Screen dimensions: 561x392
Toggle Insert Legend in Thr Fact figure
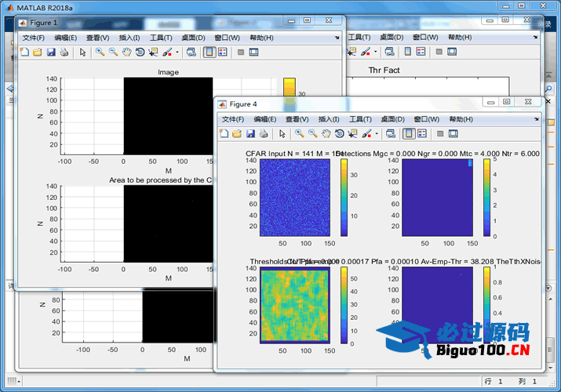(421, 52)
